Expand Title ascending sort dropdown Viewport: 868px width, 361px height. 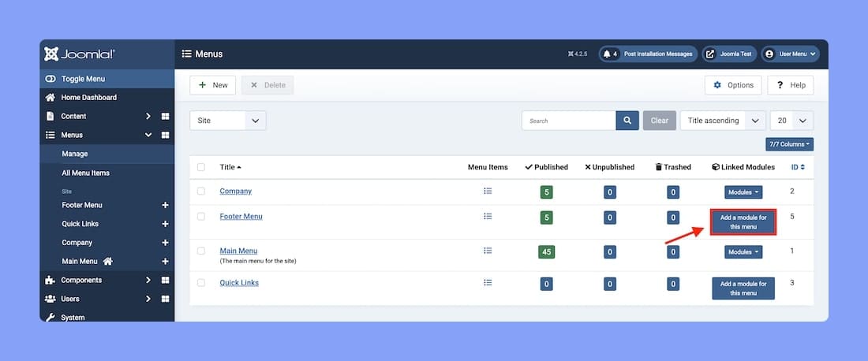722,121
